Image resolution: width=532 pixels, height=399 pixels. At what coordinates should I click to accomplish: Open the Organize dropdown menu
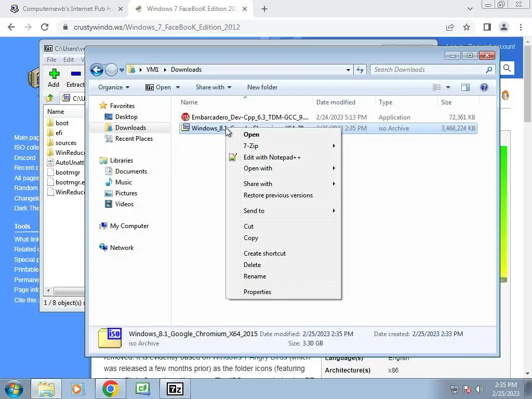pos(114,87)
